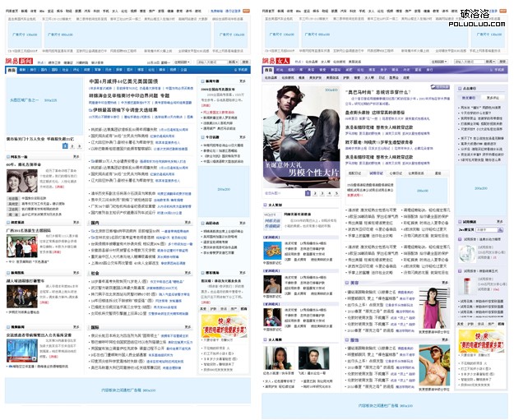This screenshot has height=420, width=514.
Task: Go to slide 1 of the news page slideshow
Action: [x=65, y=146]
